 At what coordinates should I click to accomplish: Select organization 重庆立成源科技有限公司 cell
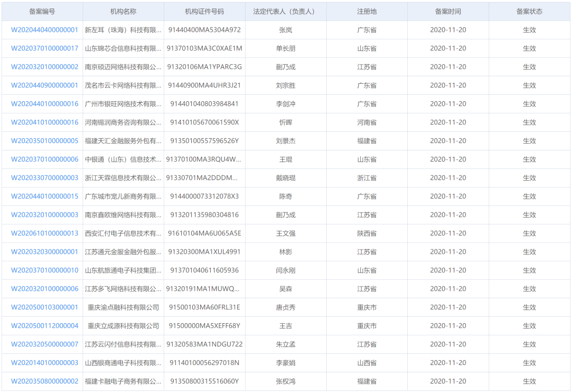click(x=123, y=326)
